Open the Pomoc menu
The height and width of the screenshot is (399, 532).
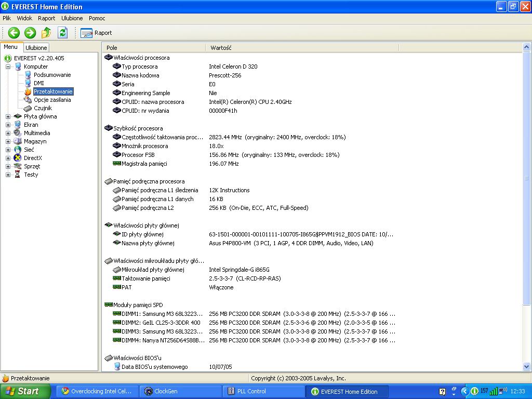click(x=97, y=18)
